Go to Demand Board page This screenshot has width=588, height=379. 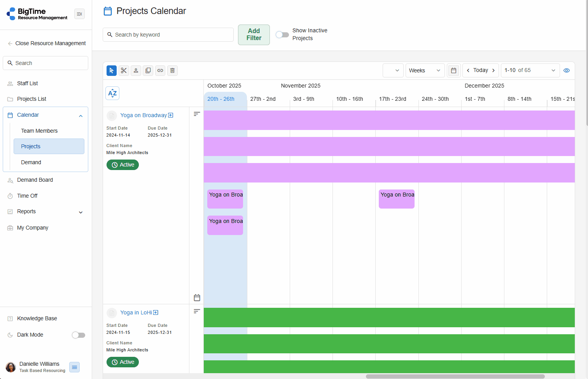pyautogui.click(x=35, y=180)
